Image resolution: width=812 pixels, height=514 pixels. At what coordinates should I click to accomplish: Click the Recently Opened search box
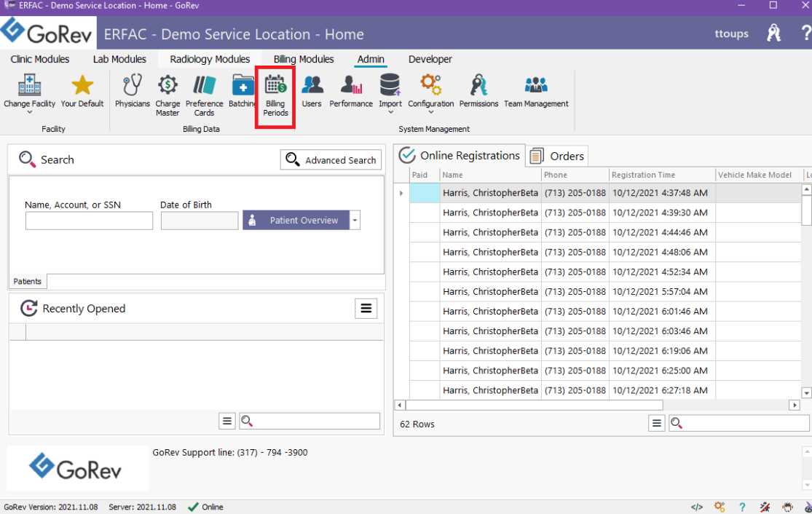(310, 422)
